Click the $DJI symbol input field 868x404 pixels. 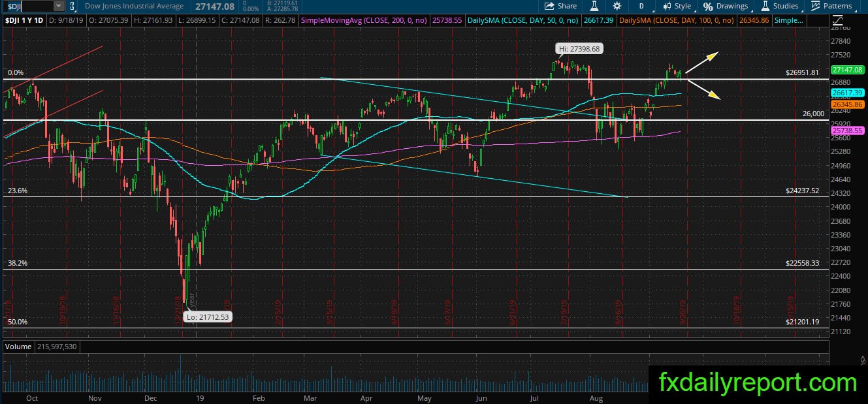coord(27,6)
